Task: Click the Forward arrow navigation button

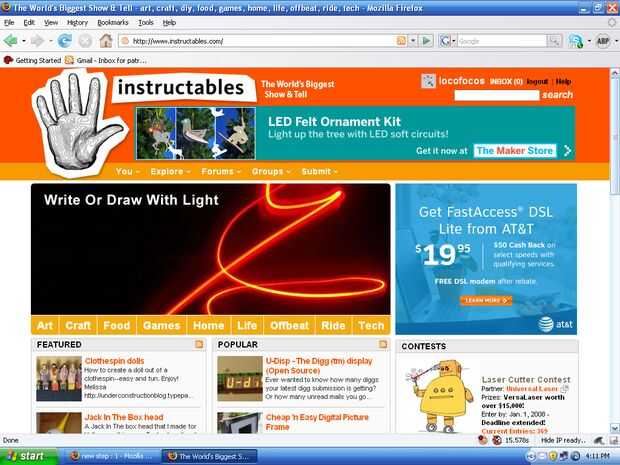Action: [x=38, y=41]
